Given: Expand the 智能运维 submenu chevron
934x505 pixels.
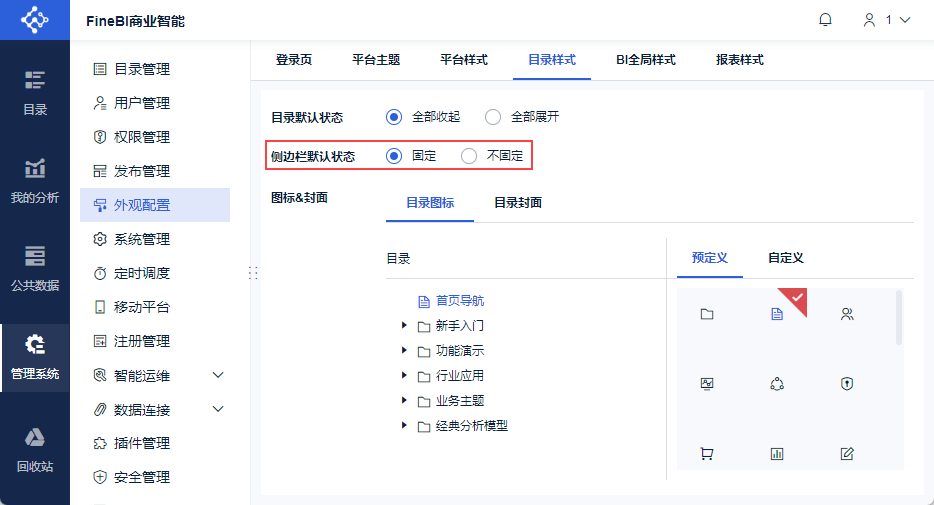Looking at the screenshot, I should (x=218, y=375).
